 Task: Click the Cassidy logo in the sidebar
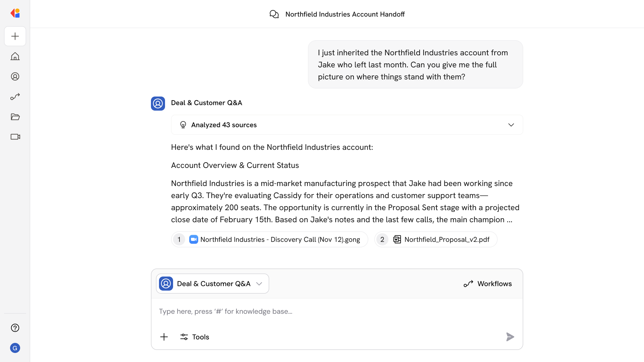pos(15,13)
